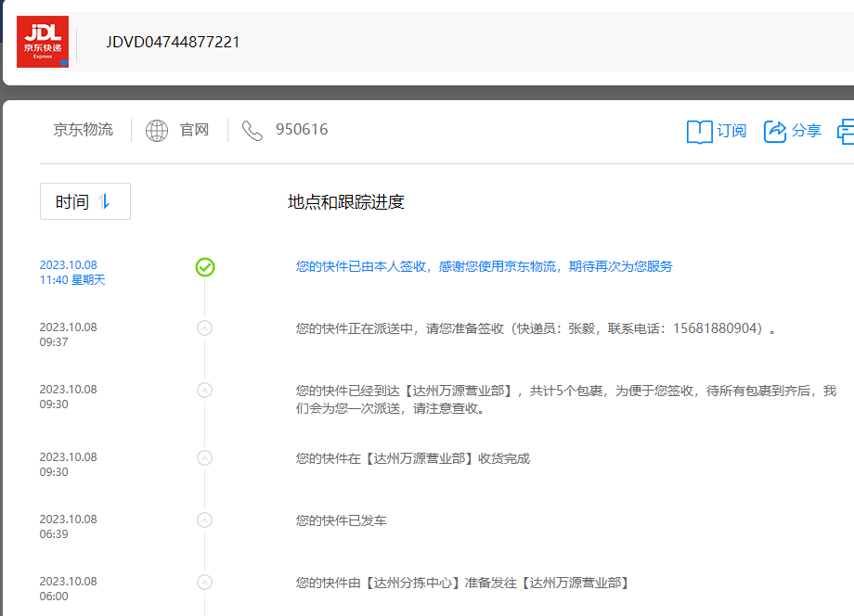
Task: Click the 09:37 timeline node marker
Action: tap(205, 328)
